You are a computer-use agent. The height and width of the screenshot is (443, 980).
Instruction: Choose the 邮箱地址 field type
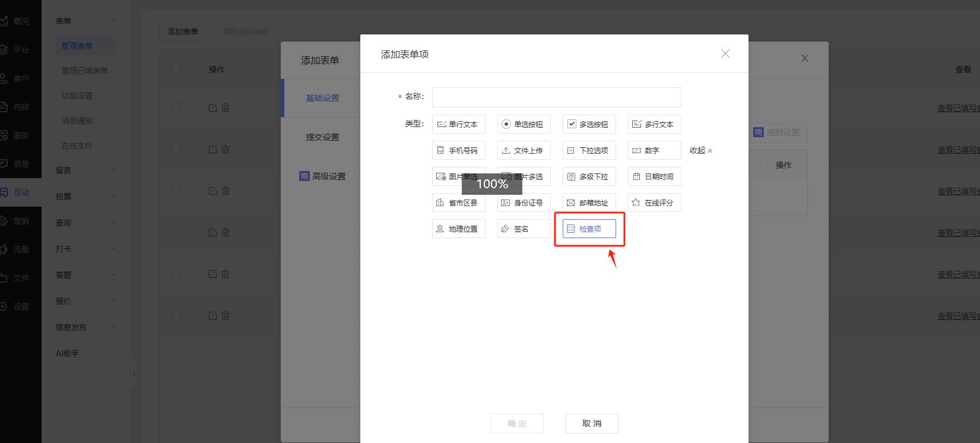(x=589, y=202)
